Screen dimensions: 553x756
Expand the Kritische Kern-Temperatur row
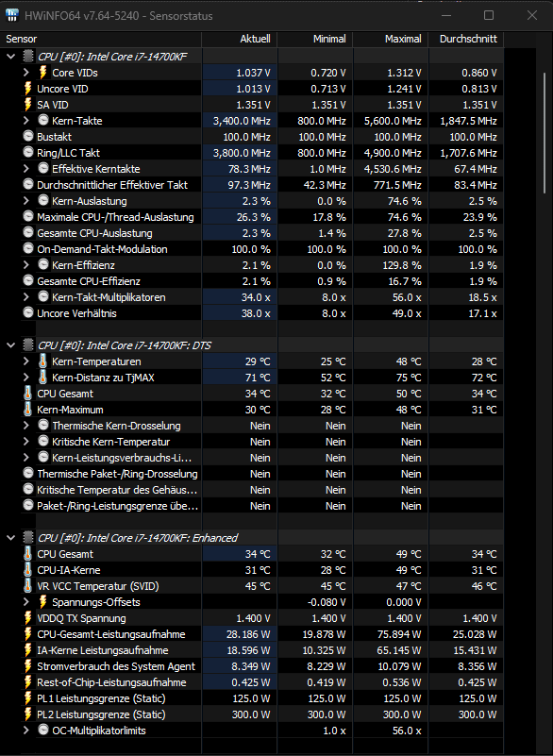tap(26, 442)
